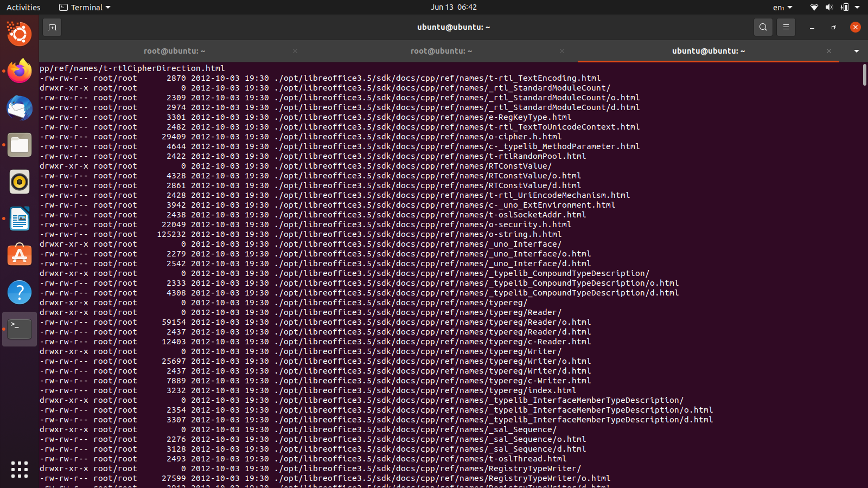Open Rhythmbox from the dock
Image resolution: width=868 pixels, height=488 pixels.
click(x=20, y=182)
